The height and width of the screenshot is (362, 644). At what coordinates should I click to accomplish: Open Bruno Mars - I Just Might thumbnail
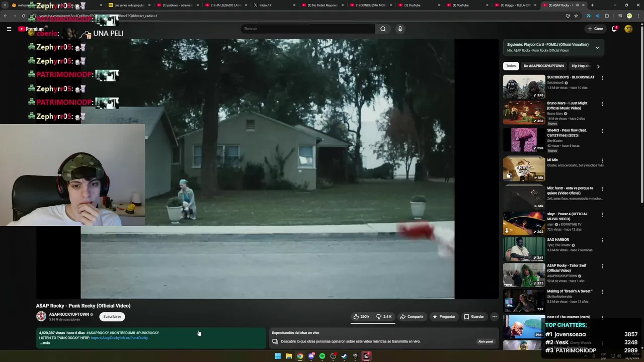click(x=524, y=113)
